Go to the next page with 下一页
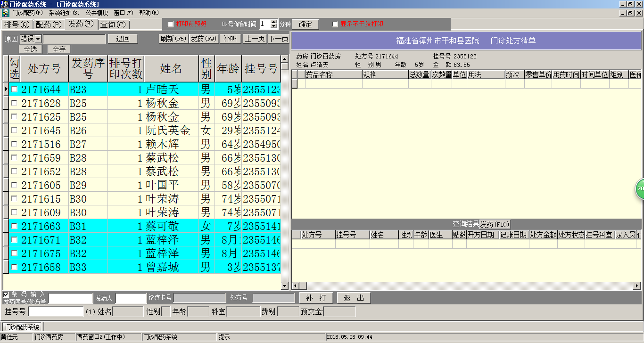This screenshot has height=343, width=644. [278, 39]
